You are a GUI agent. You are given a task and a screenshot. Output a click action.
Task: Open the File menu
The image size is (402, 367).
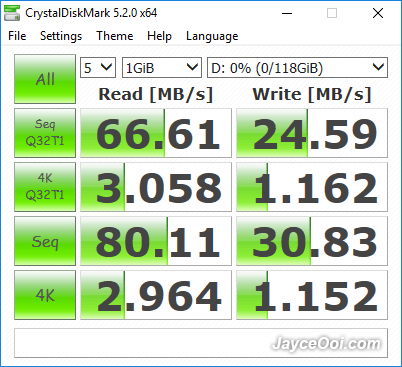tap(17, 36)
